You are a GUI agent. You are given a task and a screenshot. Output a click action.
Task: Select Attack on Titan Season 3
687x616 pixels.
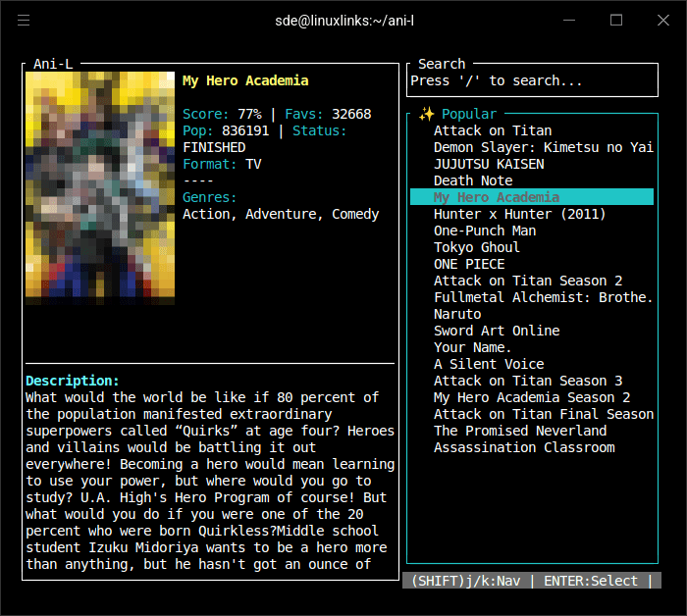[x=528, y=381]
